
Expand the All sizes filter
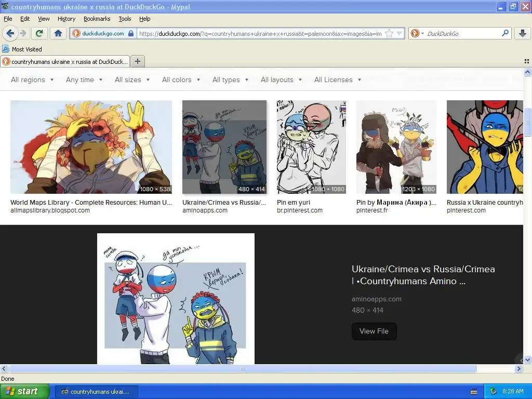(x=132, y=79)
